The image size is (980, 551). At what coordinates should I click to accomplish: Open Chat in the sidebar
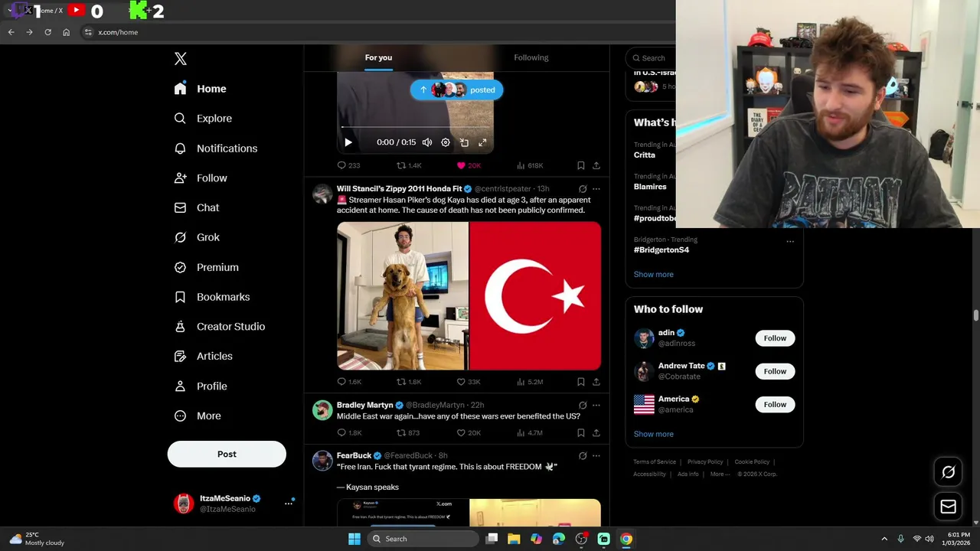197,207
